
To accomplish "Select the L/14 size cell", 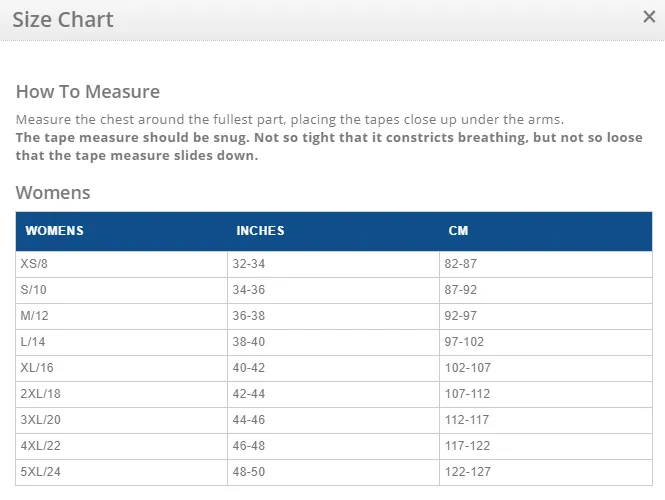I will [121, 342].
